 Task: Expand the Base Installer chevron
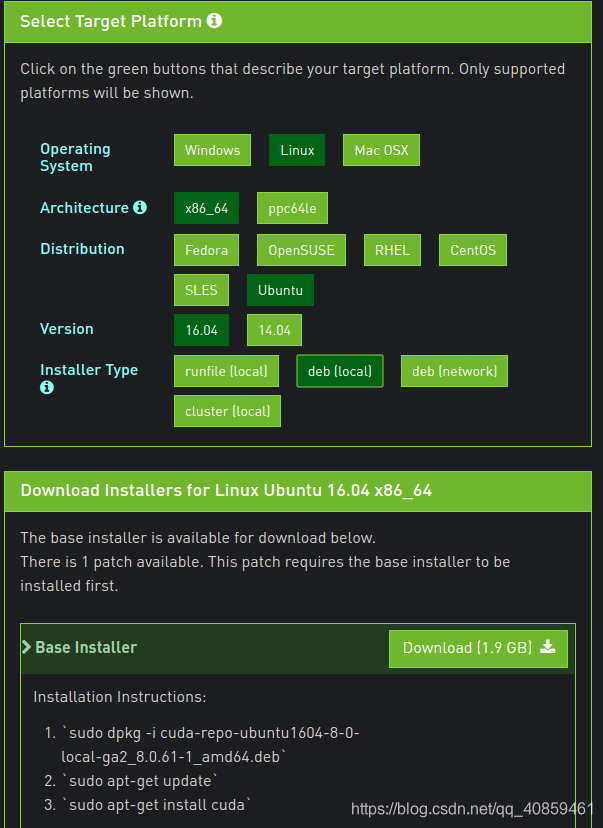(x=26, y=647)
